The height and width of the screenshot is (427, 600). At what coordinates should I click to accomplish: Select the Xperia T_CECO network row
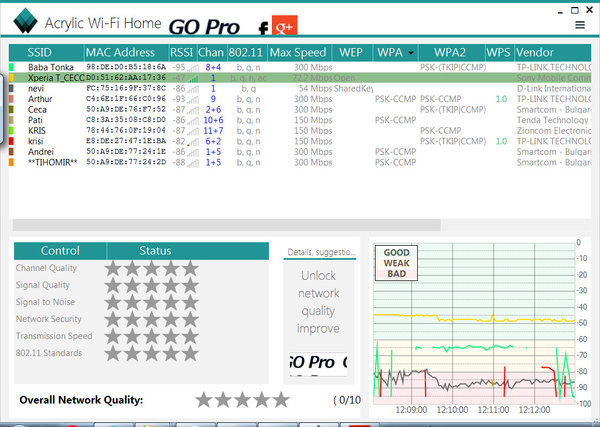click(300, 78)
